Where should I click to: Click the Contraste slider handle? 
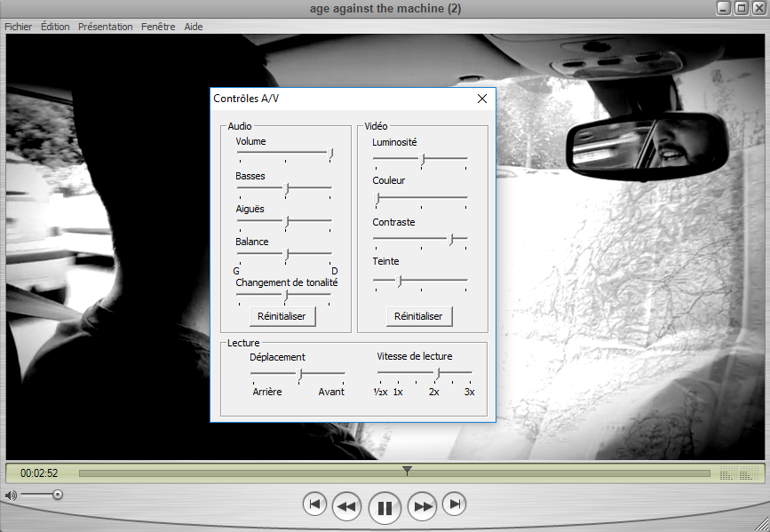(451, 239)
